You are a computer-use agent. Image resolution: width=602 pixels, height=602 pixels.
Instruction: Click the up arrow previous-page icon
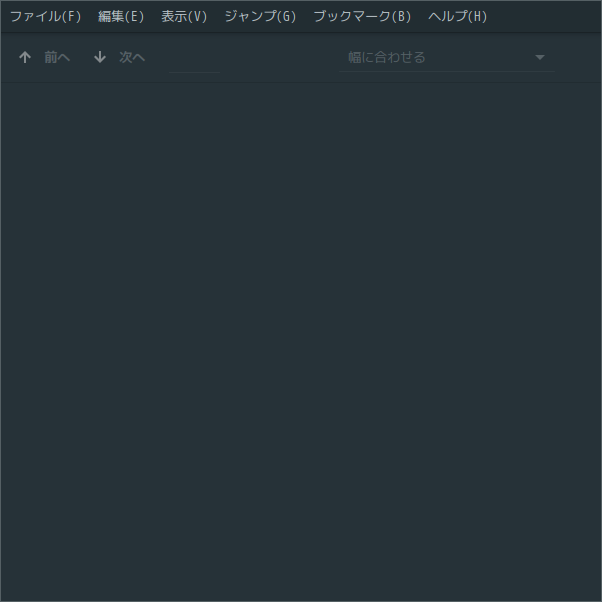pyautogui.click(x=25, y=57)
